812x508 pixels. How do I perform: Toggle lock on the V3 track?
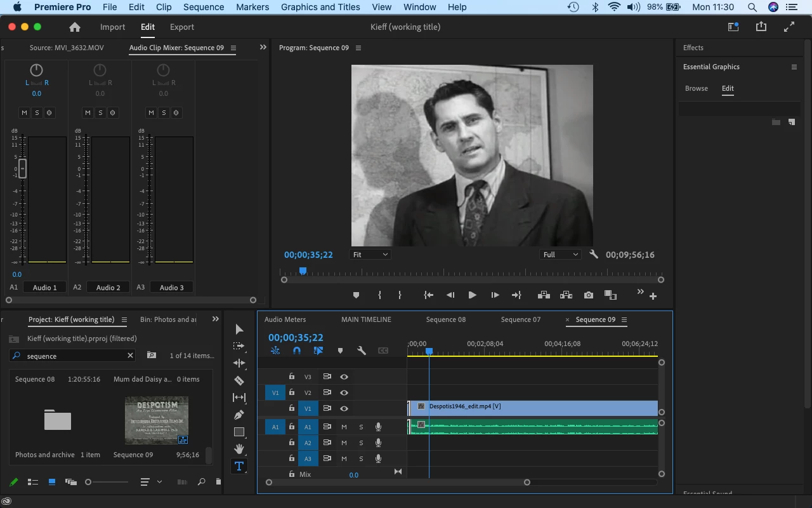point(292,377)
